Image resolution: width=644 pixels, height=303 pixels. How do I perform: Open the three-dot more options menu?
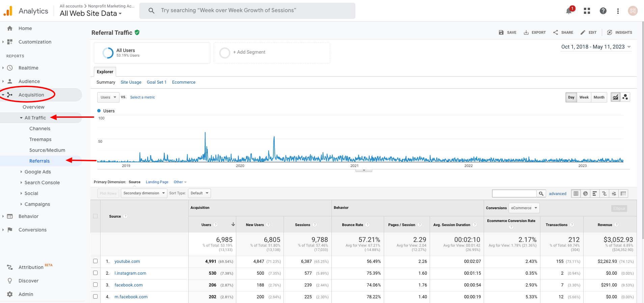click(x=618, y=11)
